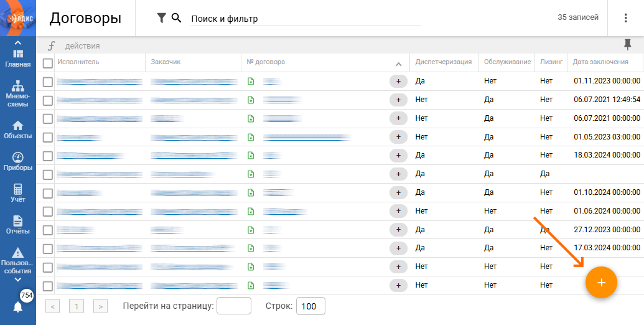Screen dimensions: 644x325
Task: Click the function ƒ actions icon
Action: point(52,45)
